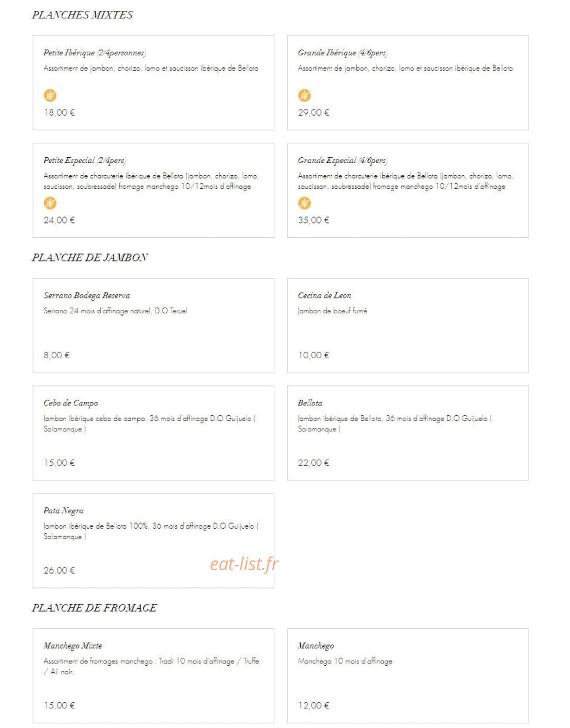Click the Petite Especial (2/4pers) title
The width and height of the screenshot is (570, 728).
pos(85,161)
